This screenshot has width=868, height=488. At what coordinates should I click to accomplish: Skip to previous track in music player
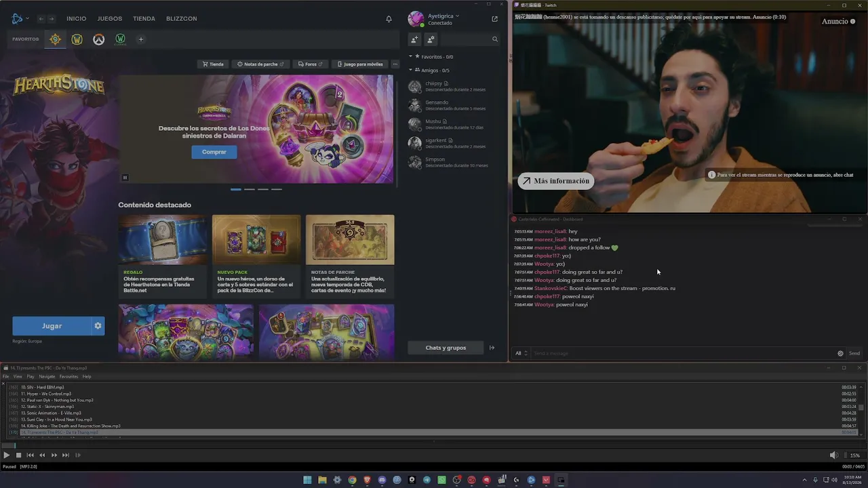tap(31, 455)
